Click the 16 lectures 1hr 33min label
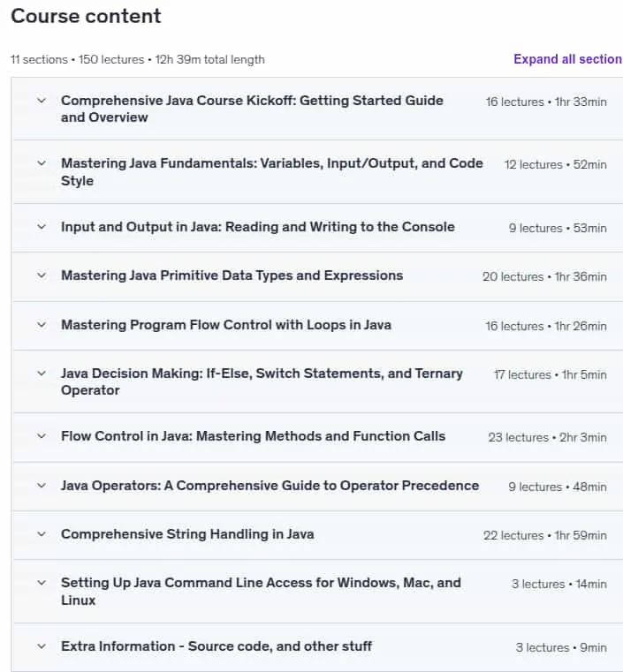This screenshot has height=672, width=623. 546,102
